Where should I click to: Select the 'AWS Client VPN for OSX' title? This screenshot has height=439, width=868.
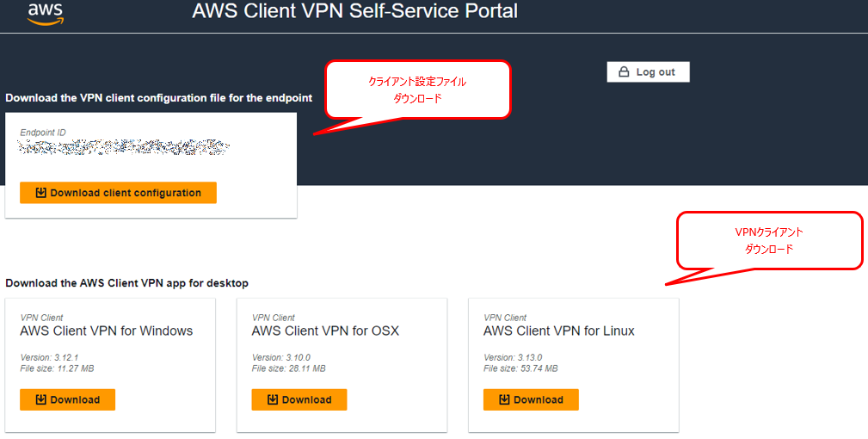coord(325,331)
